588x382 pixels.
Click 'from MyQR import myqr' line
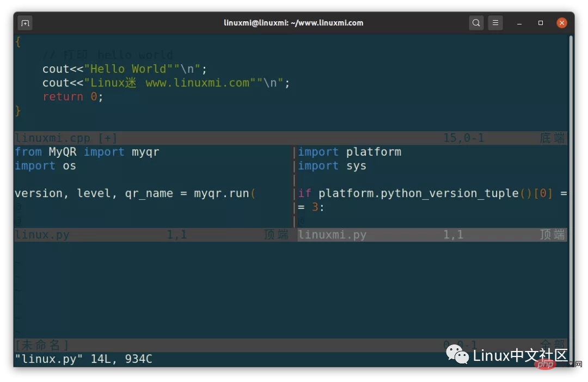tap(87, 152)
